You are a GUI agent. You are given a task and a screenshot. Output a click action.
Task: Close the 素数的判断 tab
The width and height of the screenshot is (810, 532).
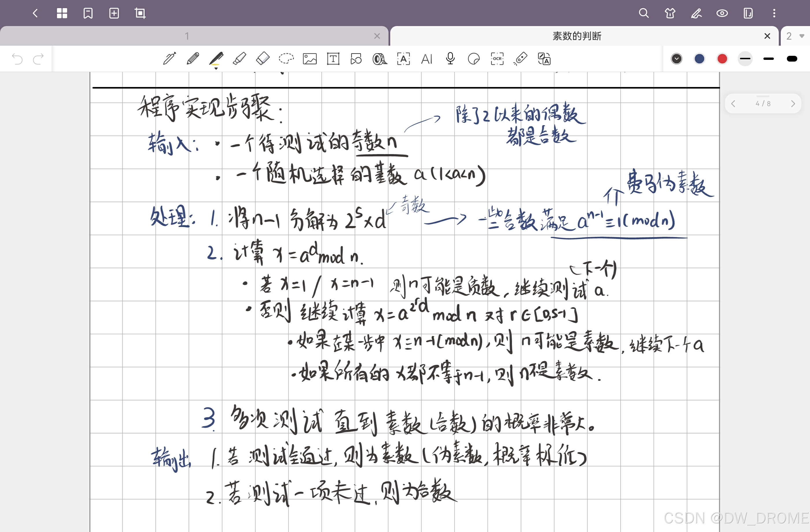767,36
